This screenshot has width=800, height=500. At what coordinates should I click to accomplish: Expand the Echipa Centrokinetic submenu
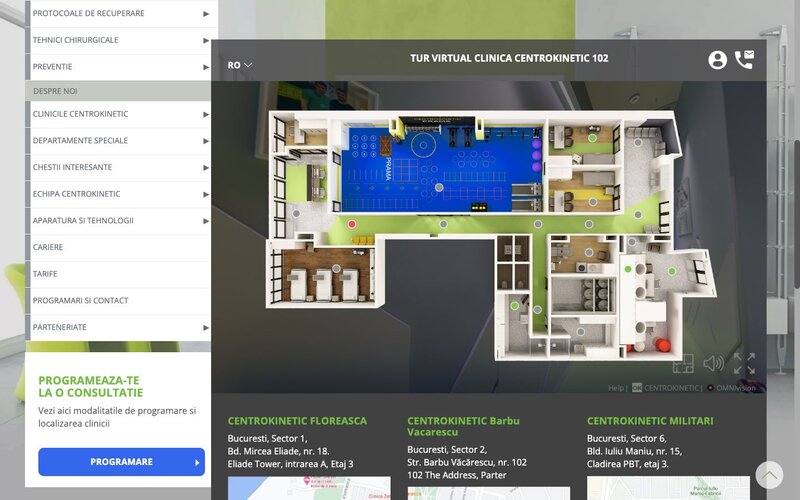206,194
